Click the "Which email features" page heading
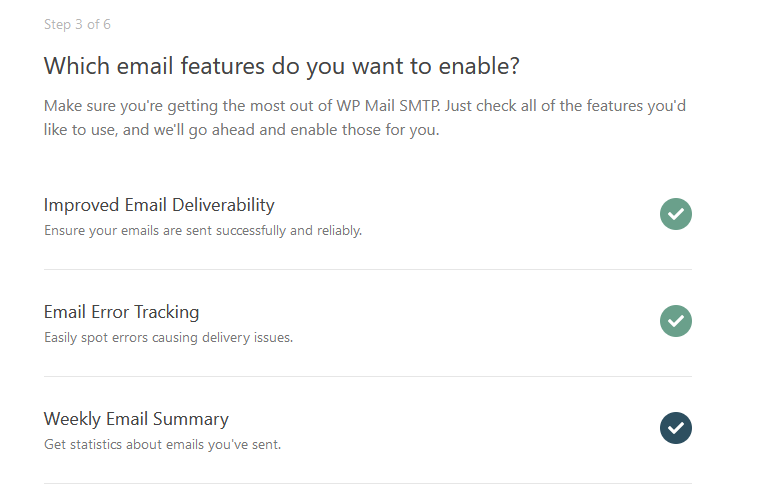The height and width of the screenshot is (490, 764). [x=282, y=66]
